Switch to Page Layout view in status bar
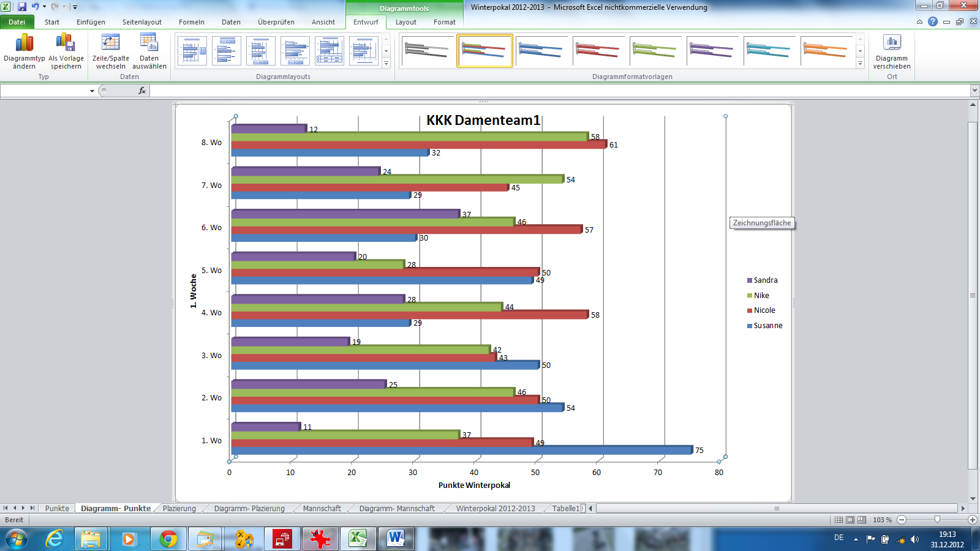980x551 pixels. 850,520
